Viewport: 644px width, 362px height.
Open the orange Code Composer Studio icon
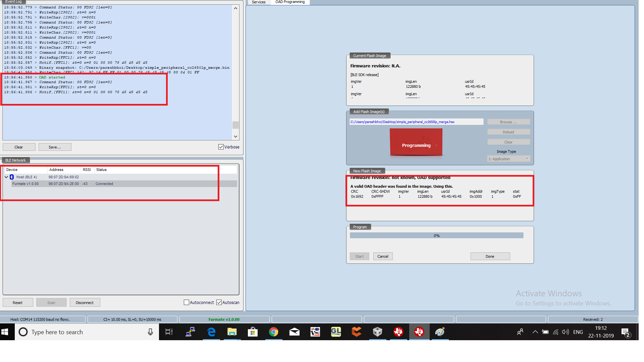[x=357, y=332]
